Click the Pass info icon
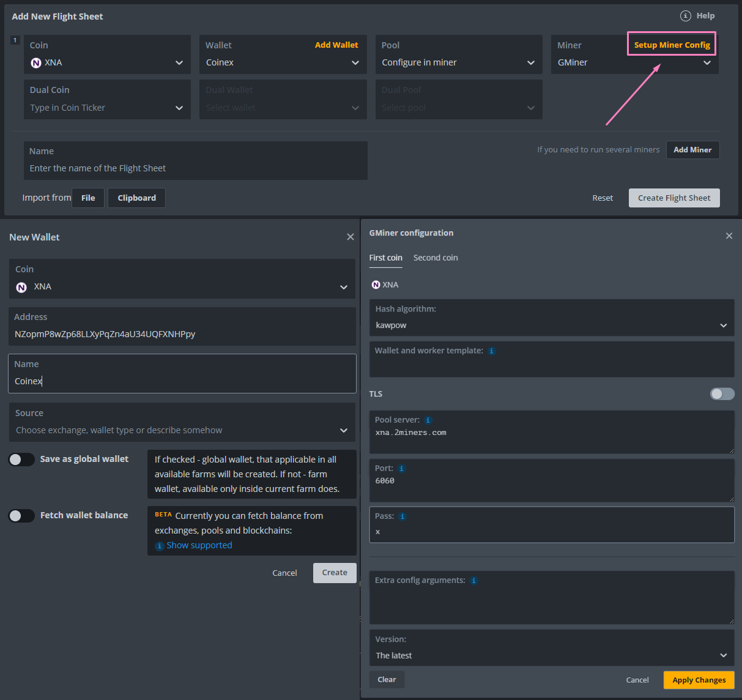This screenshot has width=742, height=700. (x=403, y=516)
